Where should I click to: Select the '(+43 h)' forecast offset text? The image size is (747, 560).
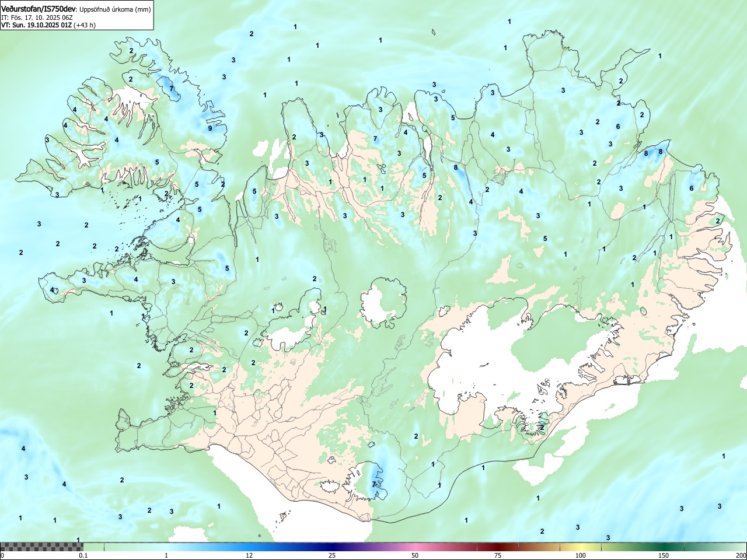(x=85, y=25)
